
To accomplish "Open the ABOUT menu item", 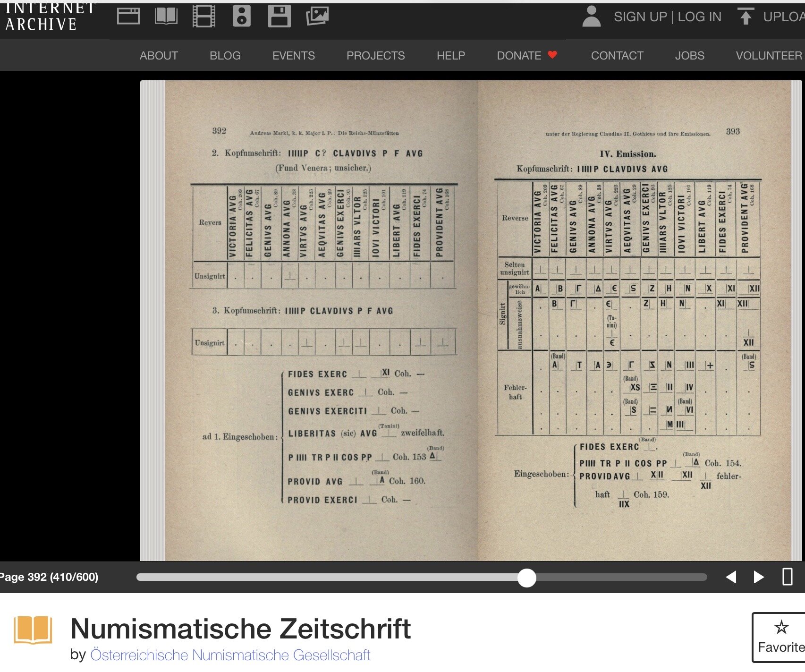I will click(159, 56).
